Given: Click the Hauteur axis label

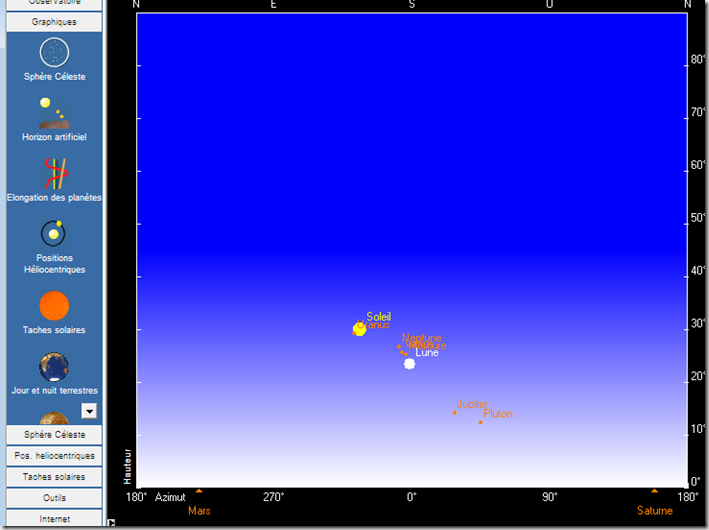Looking at the screenshot, I should (x=128, y=466).
